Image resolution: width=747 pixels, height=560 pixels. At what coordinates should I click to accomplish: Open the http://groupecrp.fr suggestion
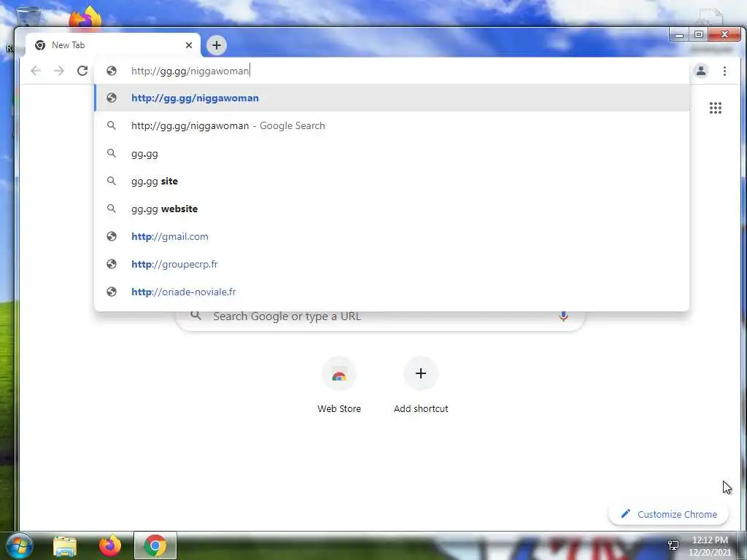point(392,264)
